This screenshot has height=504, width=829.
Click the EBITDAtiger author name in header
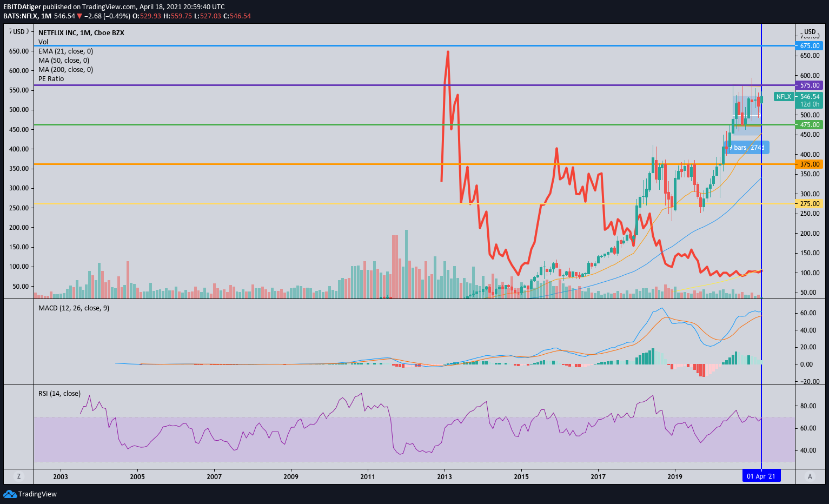pos(22,7)
